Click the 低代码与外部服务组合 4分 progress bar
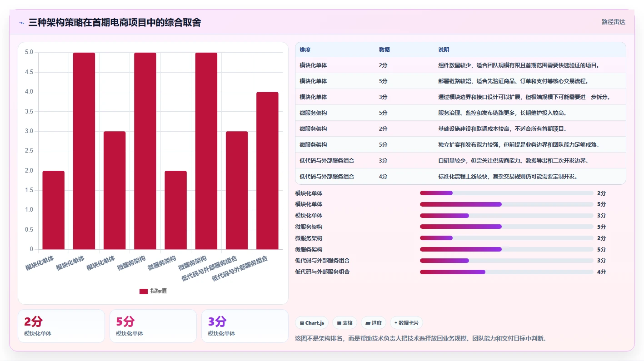Screen dimensions: 644x361 click(x=507, y=272)
